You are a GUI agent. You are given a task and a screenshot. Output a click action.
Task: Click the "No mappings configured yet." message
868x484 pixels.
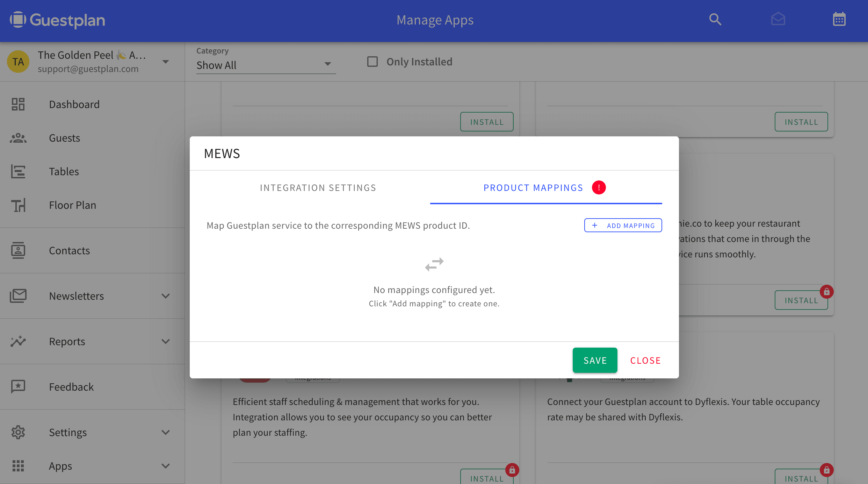tap(434, 290)
